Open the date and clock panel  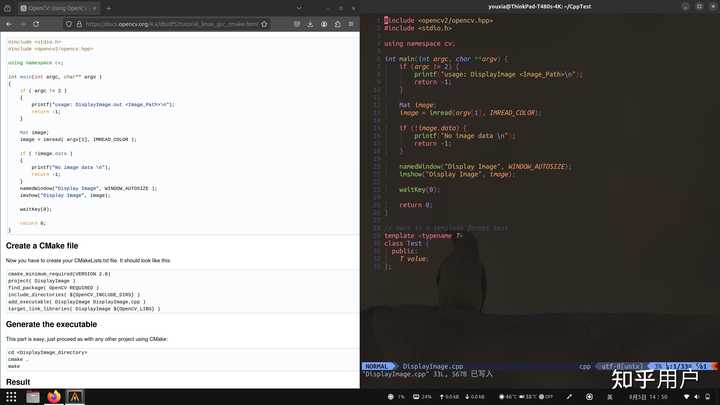tap(648, 397)
